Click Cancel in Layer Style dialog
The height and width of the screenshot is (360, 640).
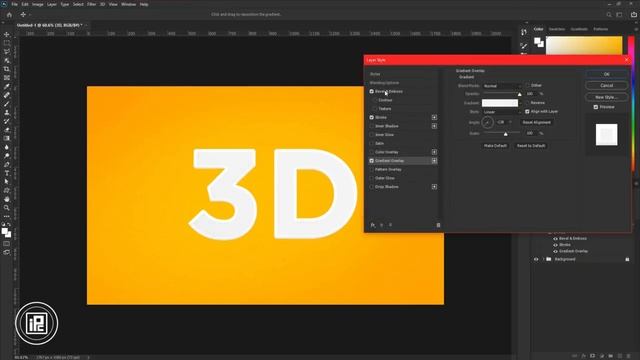(x=607, y=86)
